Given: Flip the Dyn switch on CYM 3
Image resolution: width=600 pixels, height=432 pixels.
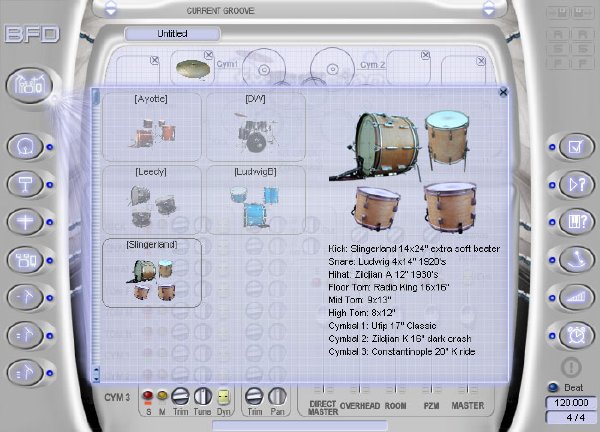Looking at the screenshot, I should [x=223, y=397].
